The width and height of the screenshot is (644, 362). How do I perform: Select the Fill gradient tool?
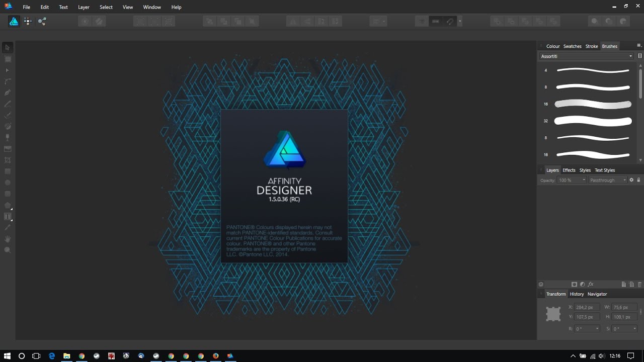[8, 126]
